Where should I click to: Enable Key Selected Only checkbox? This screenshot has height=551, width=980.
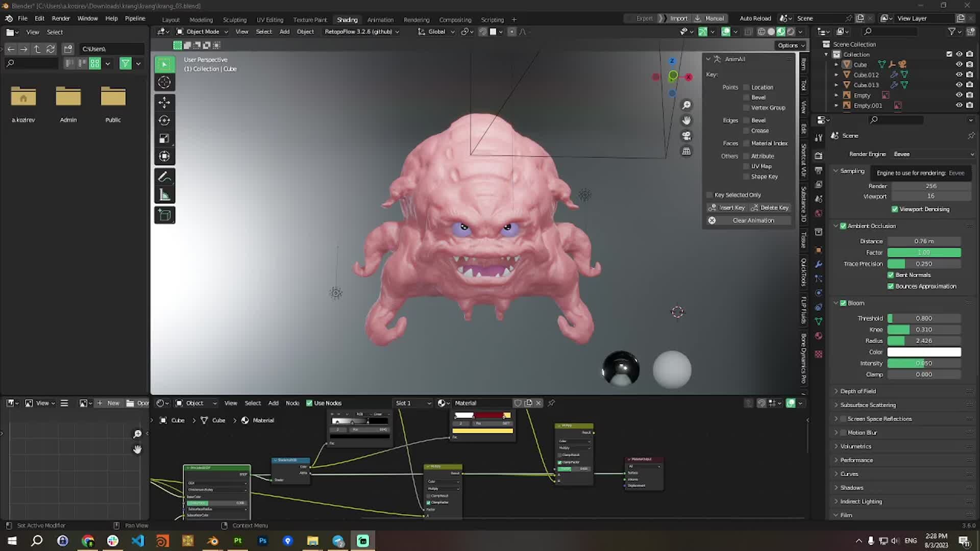(x=709, y=195)
